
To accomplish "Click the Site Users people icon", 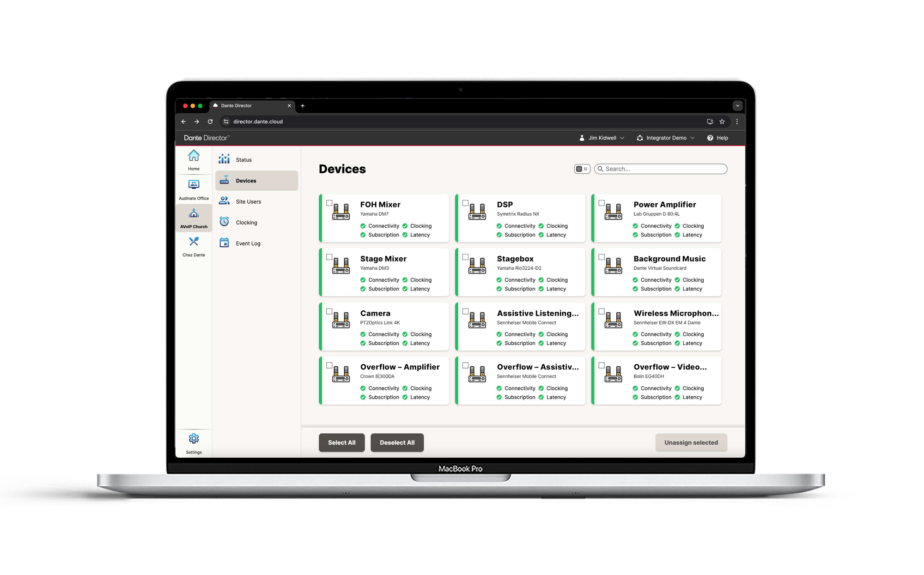I will click(x=224, y=201).
